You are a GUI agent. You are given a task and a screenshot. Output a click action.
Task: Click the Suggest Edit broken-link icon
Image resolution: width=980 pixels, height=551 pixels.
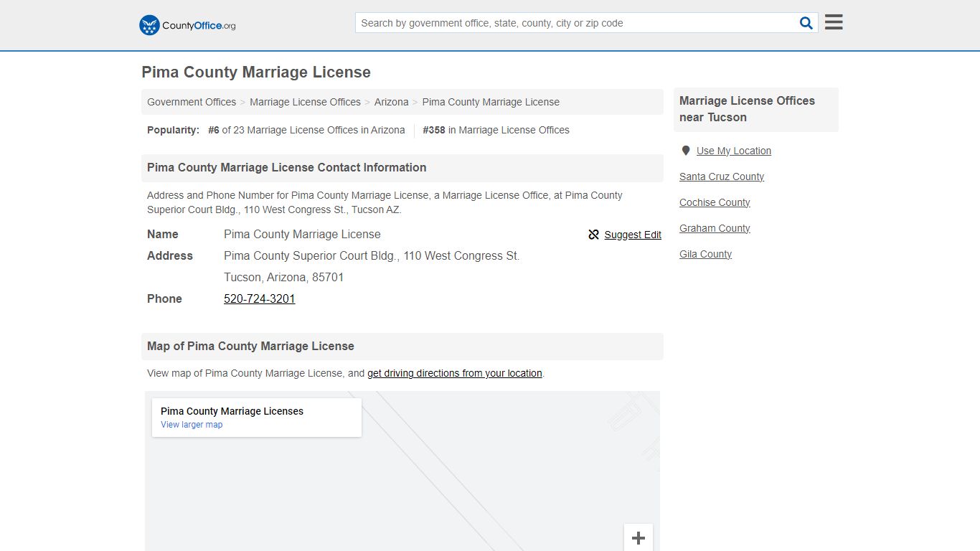pyautogui.click(x=593, y=235)
